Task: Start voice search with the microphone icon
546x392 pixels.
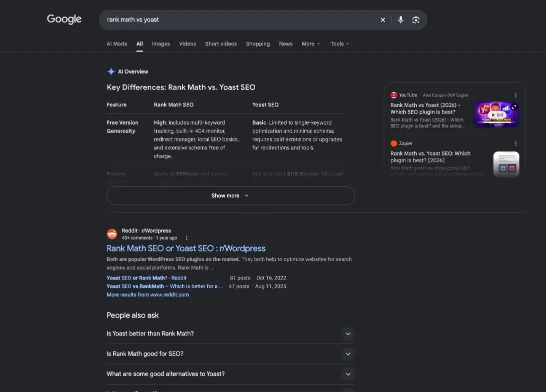Action: pyautogui.click(x=401, y=20)
